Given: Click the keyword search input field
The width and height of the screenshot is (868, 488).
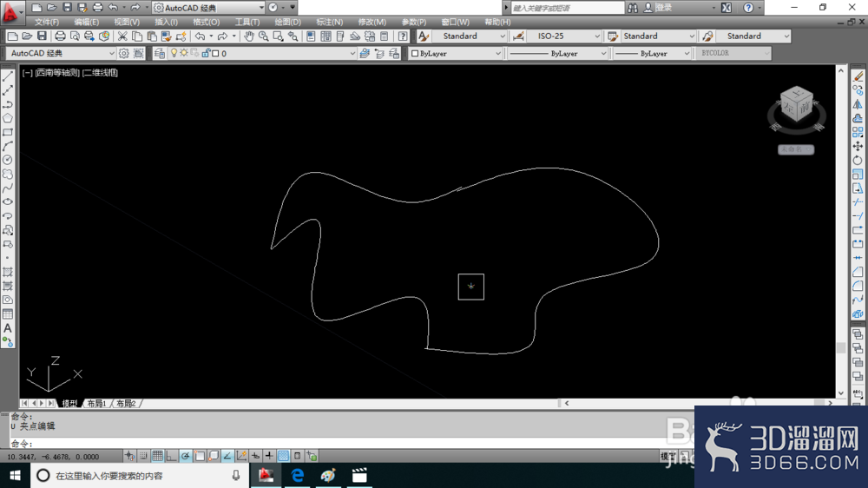Looking at the screenshot, I should point(568,8).
